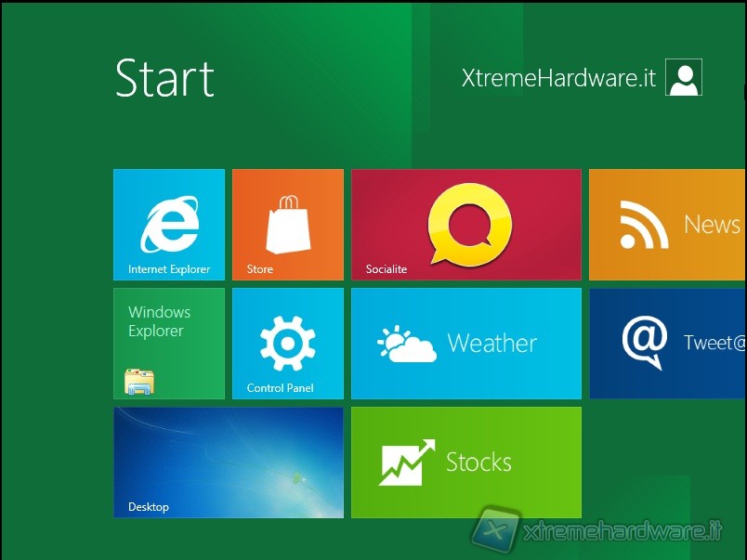The image size is (747, 560).
Task: Click the Weather sun and cloud icon
Action: point(407,345)
